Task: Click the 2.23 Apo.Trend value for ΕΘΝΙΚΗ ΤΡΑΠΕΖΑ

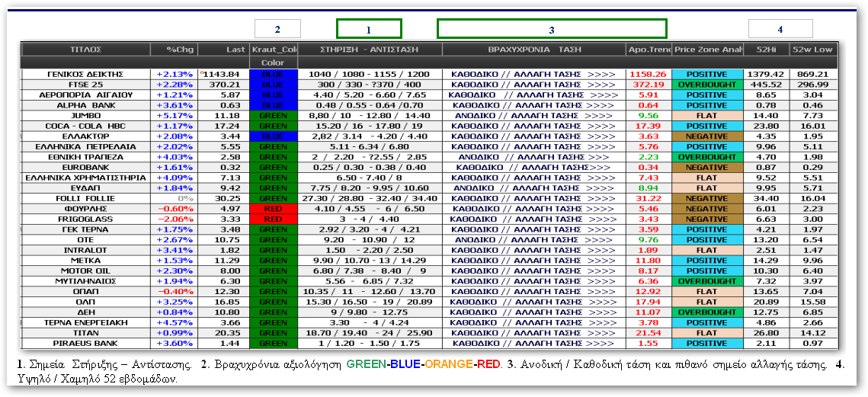Action: 649,157
